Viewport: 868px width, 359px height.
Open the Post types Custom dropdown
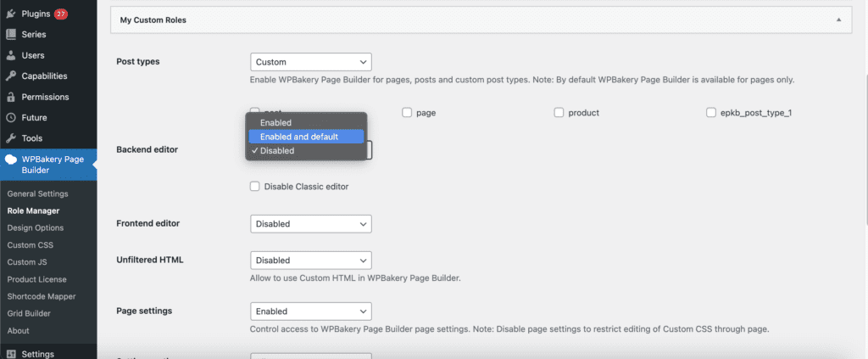click(311, 62)
